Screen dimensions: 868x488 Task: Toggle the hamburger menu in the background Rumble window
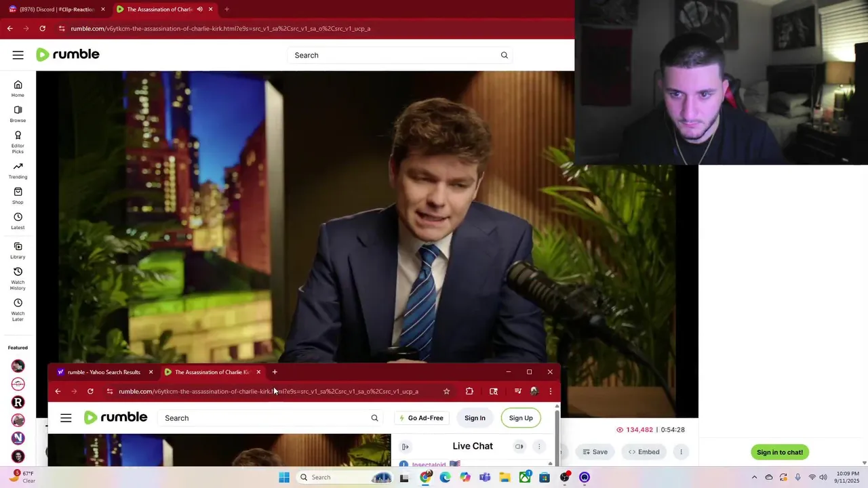(x=18, y=55)
